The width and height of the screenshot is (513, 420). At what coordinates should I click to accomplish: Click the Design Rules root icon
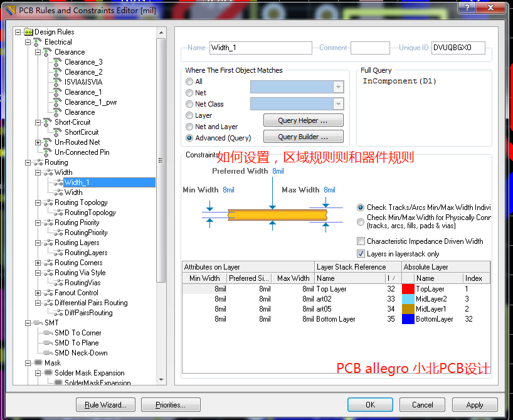click(x=28, y=32)
